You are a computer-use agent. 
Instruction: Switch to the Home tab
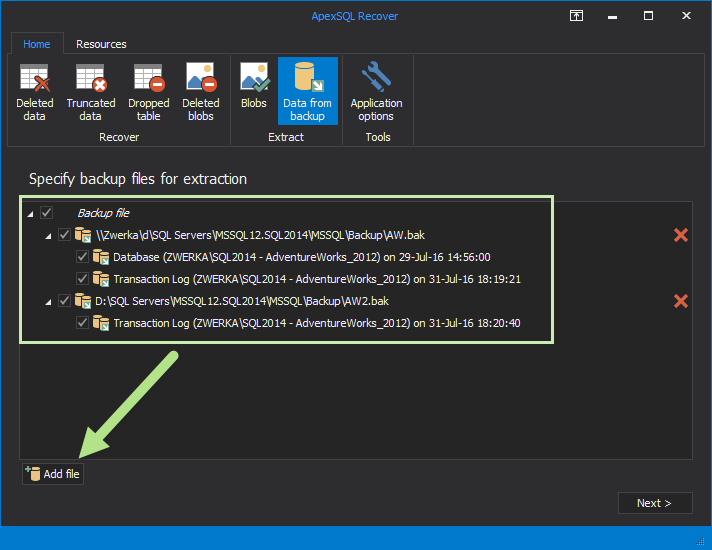click(x=37, y=44)
